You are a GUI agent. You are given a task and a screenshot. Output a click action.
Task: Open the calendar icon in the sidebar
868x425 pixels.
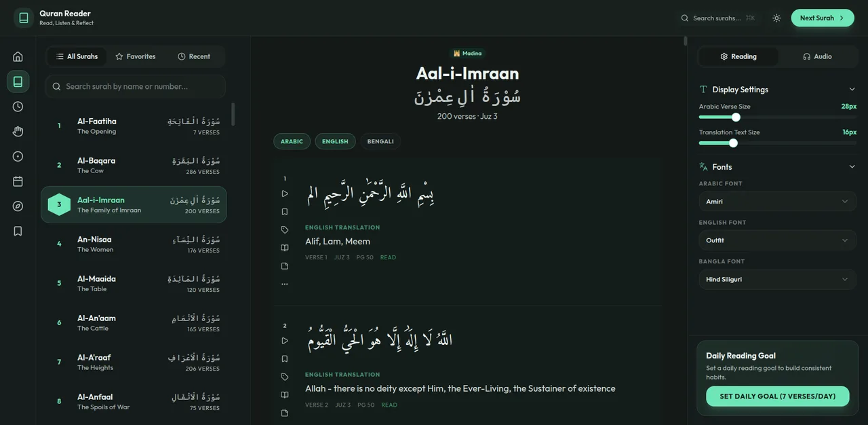(18, 181)
